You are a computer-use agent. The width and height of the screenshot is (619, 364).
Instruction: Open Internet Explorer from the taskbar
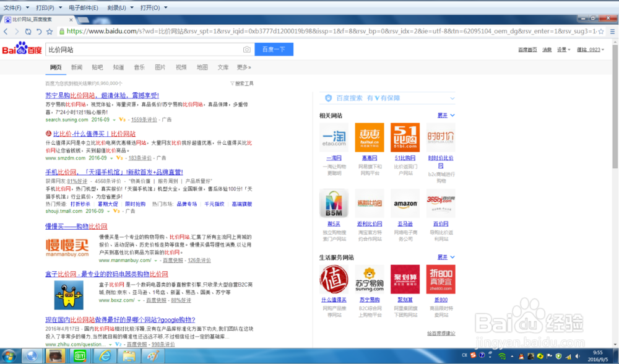pos(105,356)
